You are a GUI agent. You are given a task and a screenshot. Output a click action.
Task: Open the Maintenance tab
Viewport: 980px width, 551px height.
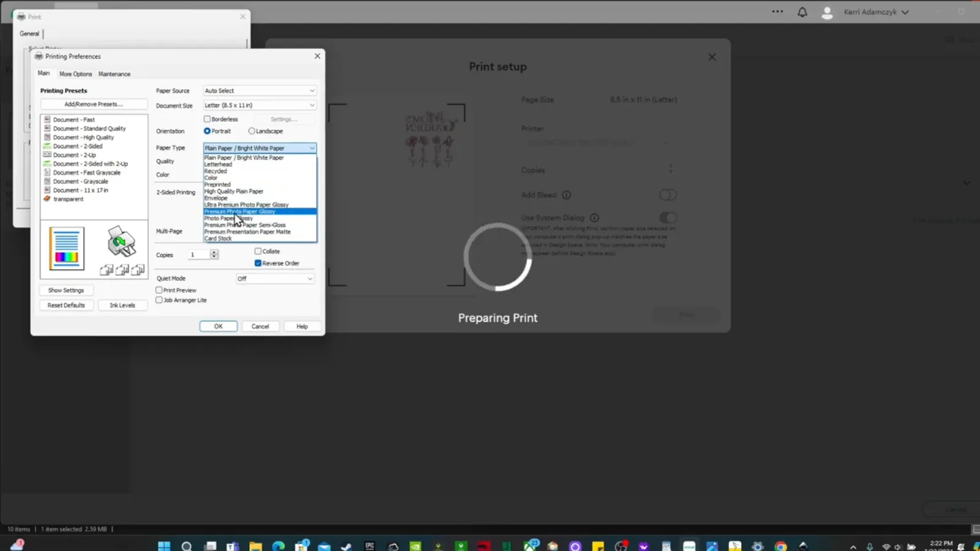tap(115, 74)
